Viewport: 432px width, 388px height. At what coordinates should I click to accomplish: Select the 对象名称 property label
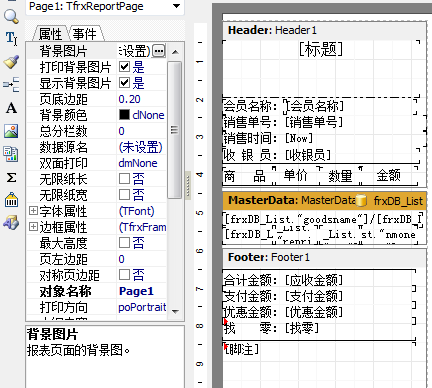[65, 291]
